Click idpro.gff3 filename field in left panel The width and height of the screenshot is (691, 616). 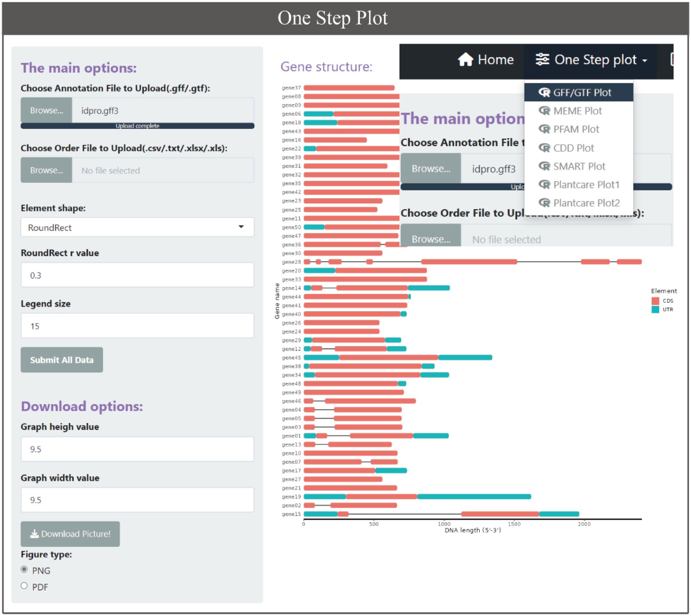163,110
